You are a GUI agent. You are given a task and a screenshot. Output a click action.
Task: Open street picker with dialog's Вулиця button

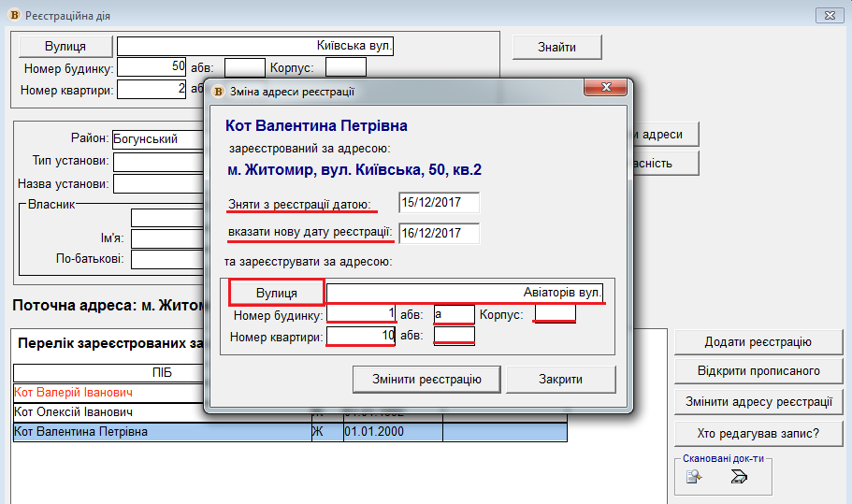click(277, 293)
